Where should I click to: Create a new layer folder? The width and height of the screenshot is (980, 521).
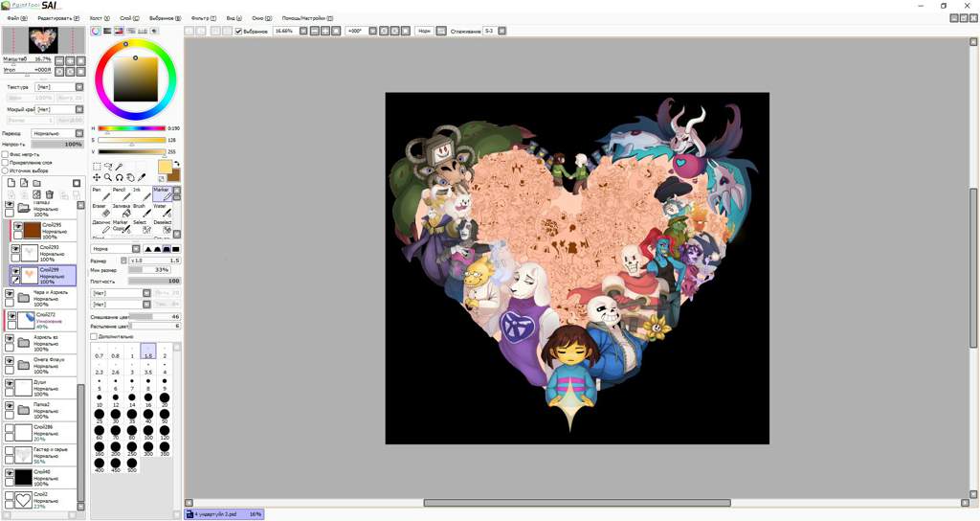pos(37,183)
